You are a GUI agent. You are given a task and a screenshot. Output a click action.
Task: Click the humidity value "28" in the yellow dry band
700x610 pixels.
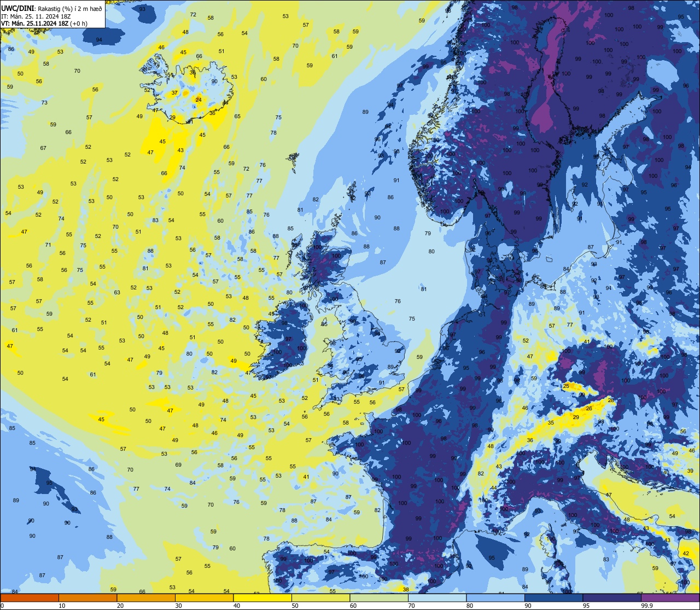tap(611, 400)
